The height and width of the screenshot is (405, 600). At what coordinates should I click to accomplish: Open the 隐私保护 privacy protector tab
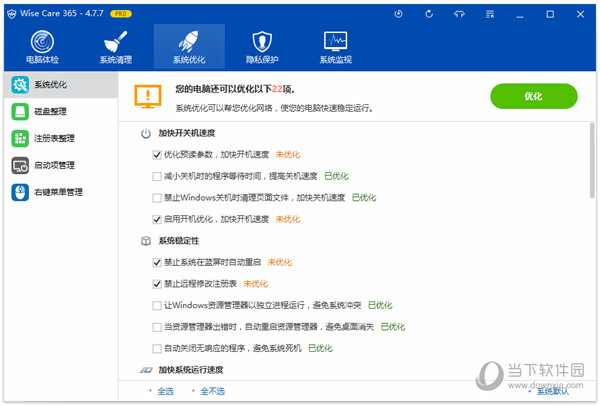pyautogui.click(x=262, y=47)
